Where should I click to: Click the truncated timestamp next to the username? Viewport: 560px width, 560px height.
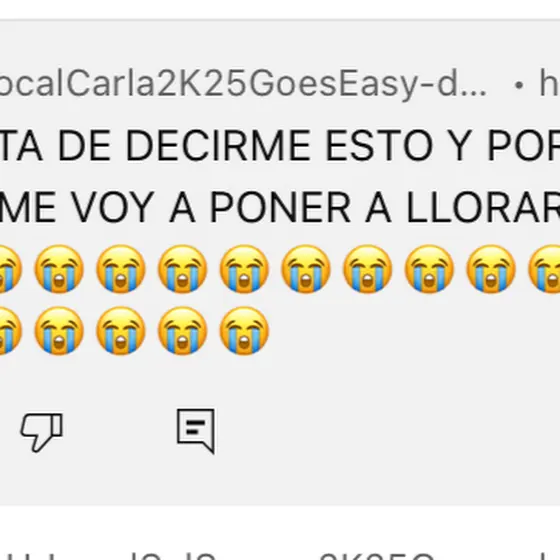[550, 83]
